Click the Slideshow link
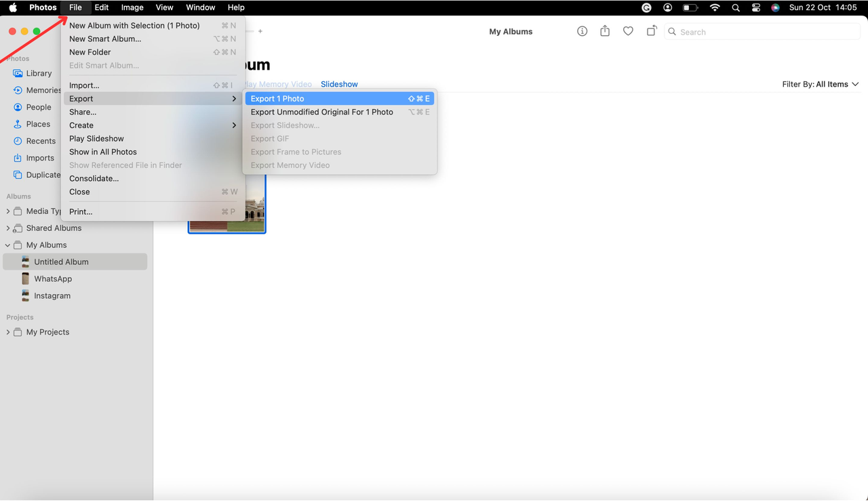 [x=339, y=84]
